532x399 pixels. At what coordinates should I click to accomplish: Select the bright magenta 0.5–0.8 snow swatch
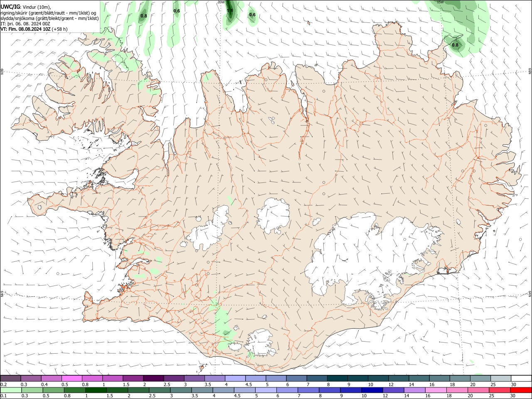[71, 378]
